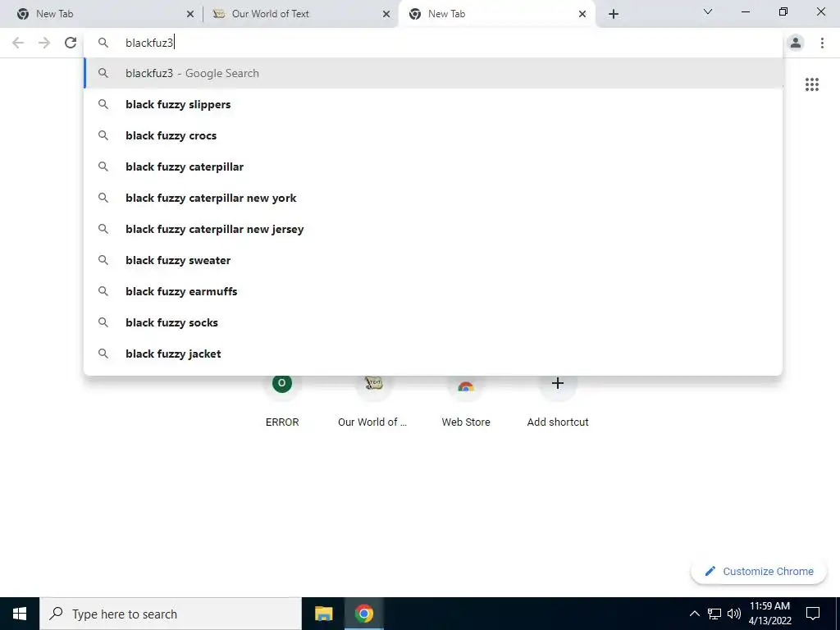Select the active New Tab on right
The height and width of the screenshot is (630, 840).
click(496, 14)
